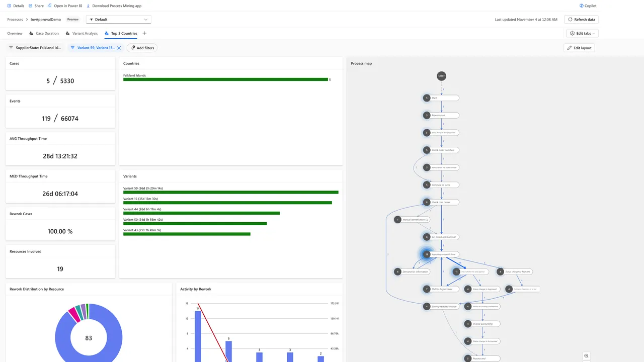Select the Demand for information node
Viewport: 644px width, 362px height.
[412, 271]
